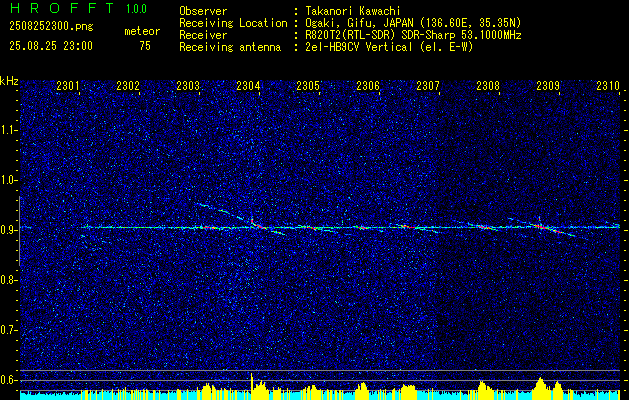Click the Receiver field label
The height and width of the screenshot is (400, 629).
point(203,35)
